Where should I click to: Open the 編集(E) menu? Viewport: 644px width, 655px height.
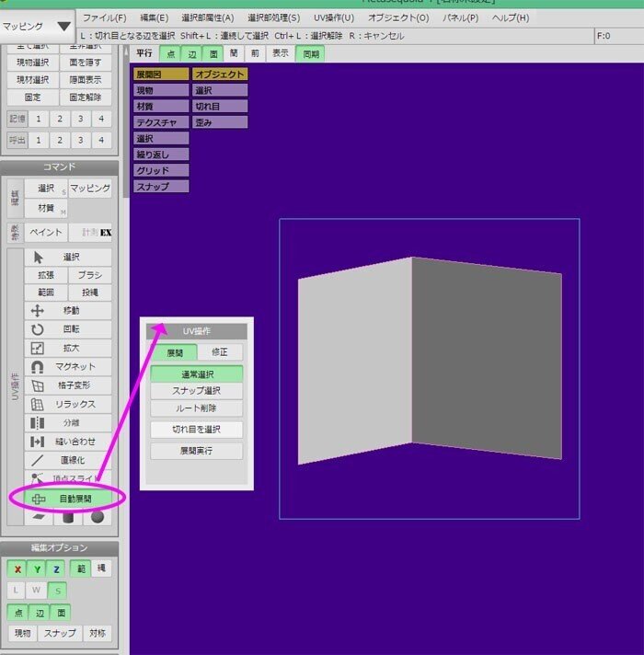click(x=155, y=18)
